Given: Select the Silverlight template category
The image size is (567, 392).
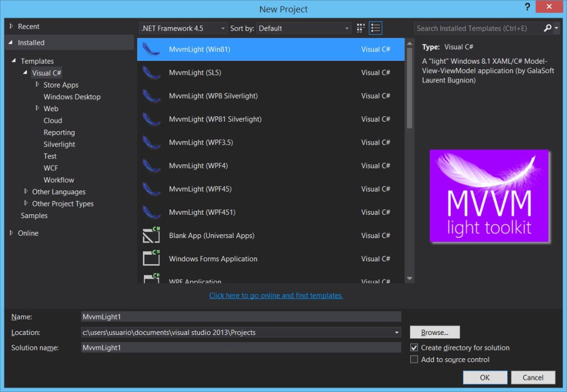Looking at the screenshot, I should tap(59, 144).
